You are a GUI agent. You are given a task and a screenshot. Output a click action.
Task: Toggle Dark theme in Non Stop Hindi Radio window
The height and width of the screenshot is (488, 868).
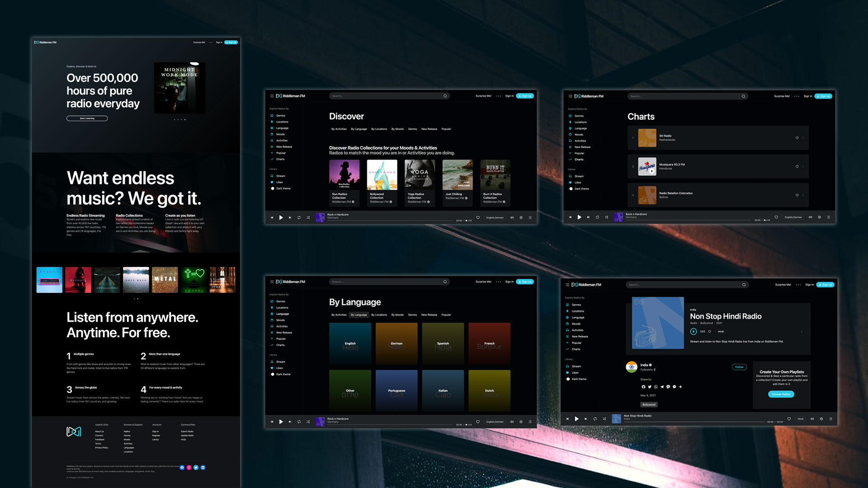pyautogui.click(x=568, y=379)
